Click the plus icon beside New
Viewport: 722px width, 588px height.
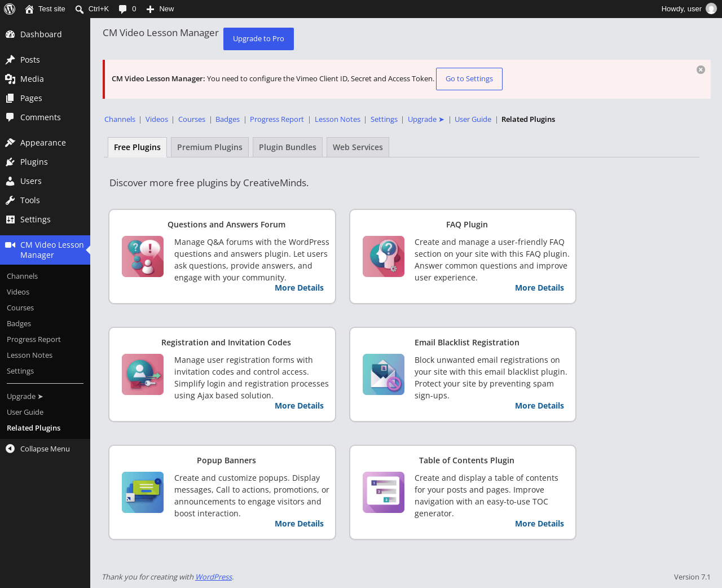coord(150,9)
